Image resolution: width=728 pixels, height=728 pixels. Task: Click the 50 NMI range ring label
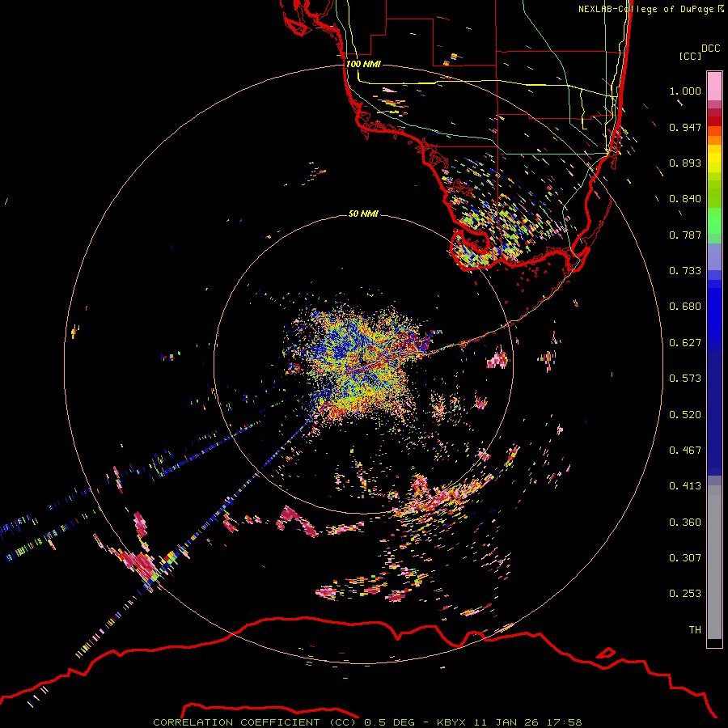point(363,214)
